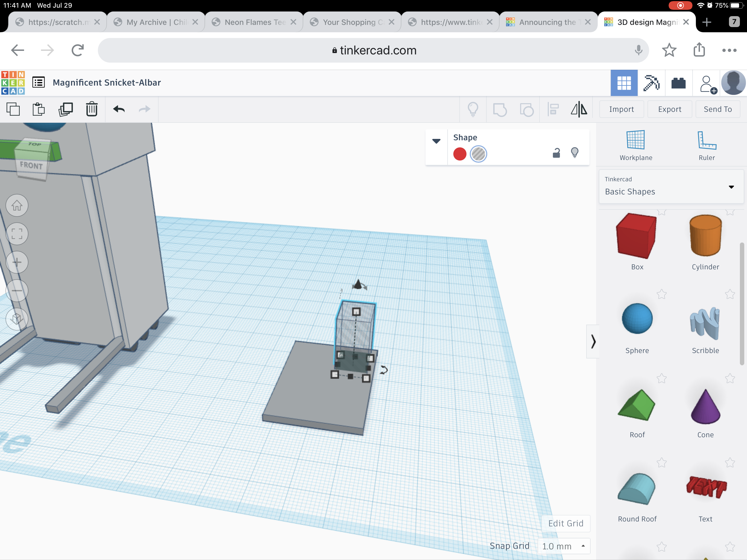Screen dimensions: 747x560
Task: Click the shapes panel scrollbar
Action: (x=742, y=304)
